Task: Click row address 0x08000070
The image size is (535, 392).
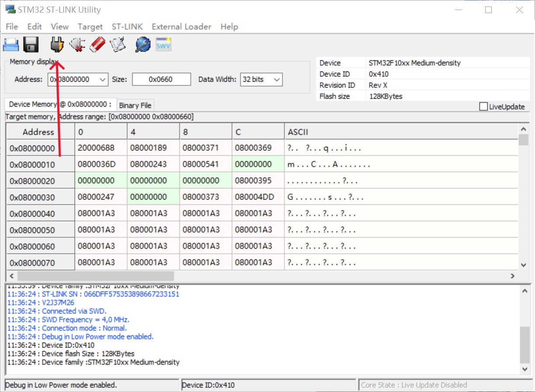Action: pos(40,262)
